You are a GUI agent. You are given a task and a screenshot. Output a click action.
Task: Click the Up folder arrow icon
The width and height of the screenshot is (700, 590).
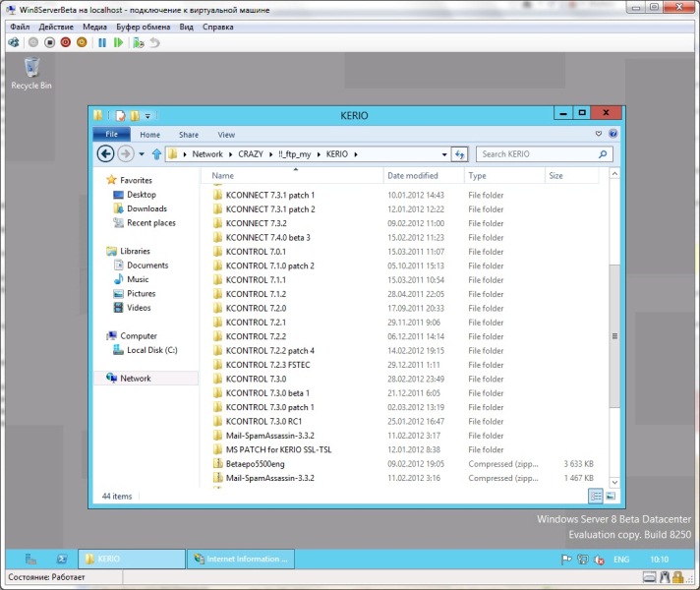pyautogui.click(x=156, y=154)
